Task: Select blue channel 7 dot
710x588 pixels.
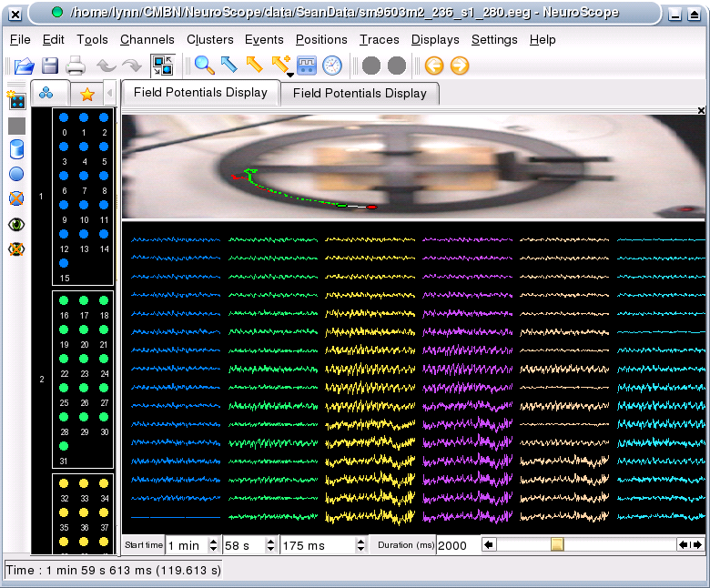Action: click(84, 176)
